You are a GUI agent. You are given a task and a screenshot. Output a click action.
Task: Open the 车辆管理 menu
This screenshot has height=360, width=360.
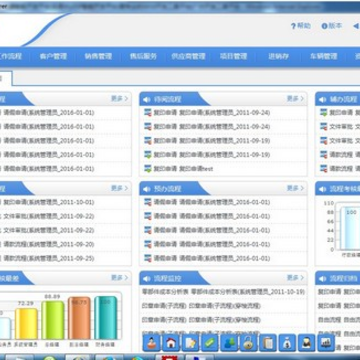point(324,56)
